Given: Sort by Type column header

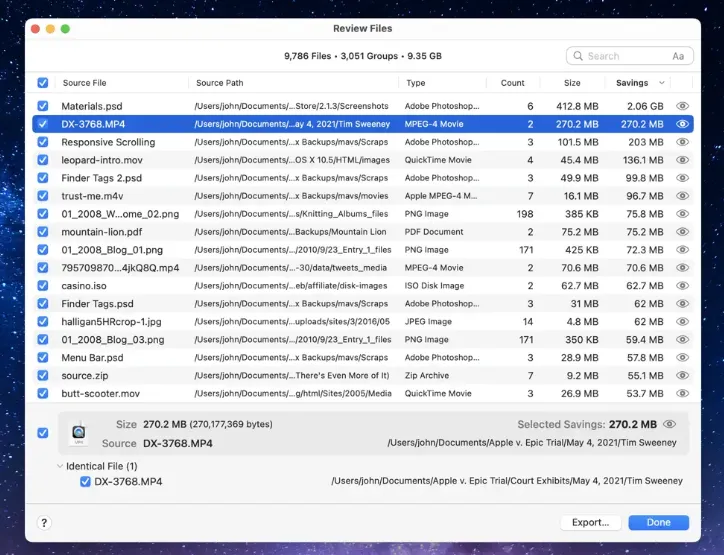Looking at the screenshot, I should [x=416, y=83].
